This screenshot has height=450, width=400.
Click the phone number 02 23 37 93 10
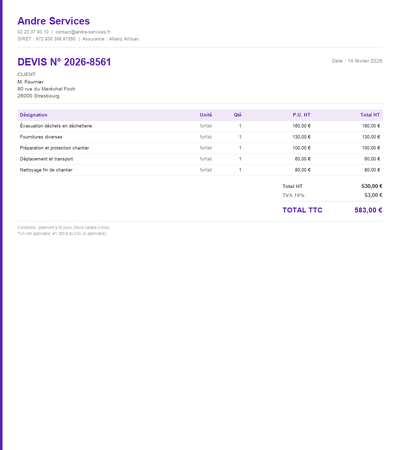pyautogui.click(x=33, y=32)
